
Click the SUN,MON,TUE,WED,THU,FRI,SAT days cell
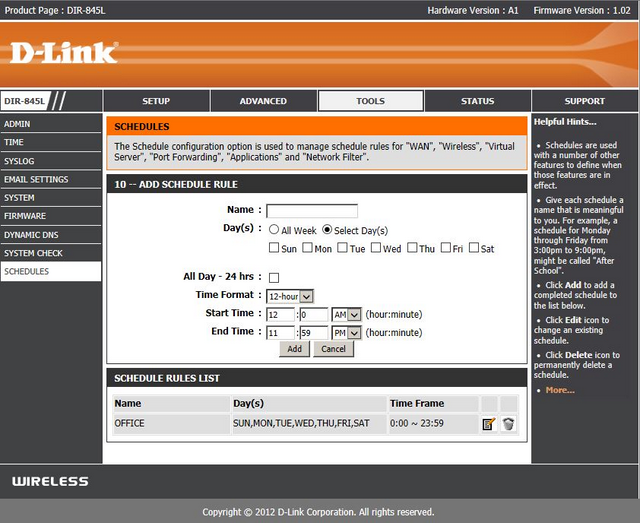pos(309,423)
